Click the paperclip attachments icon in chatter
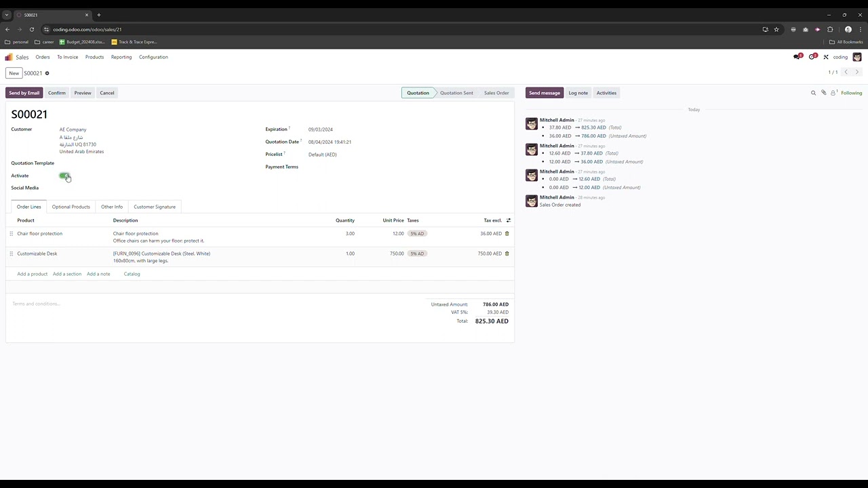 pyautogui.click(x=824, y=93)
